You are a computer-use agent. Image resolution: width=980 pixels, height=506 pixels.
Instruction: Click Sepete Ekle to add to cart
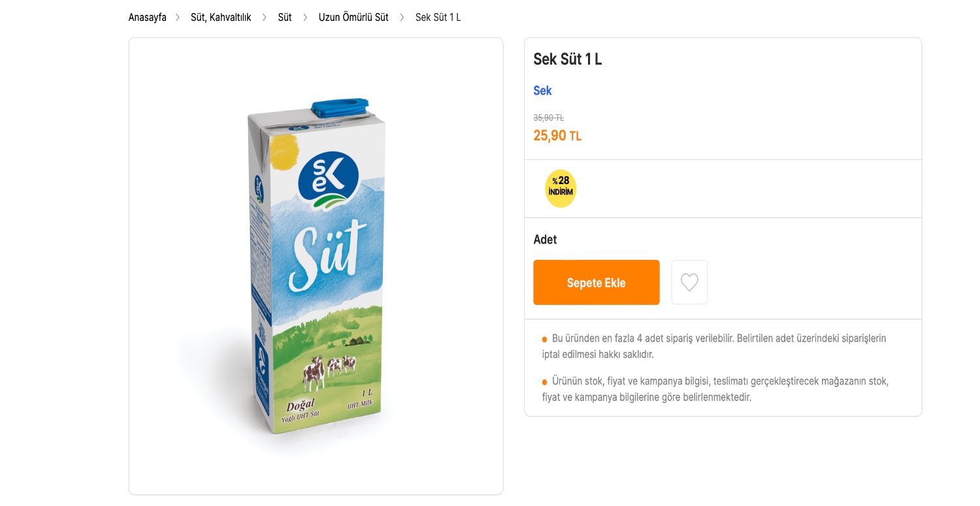click(x=596, y=282)
